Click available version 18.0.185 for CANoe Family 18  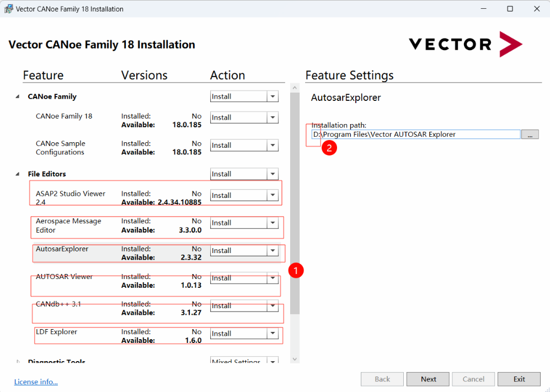coord(186,125)
